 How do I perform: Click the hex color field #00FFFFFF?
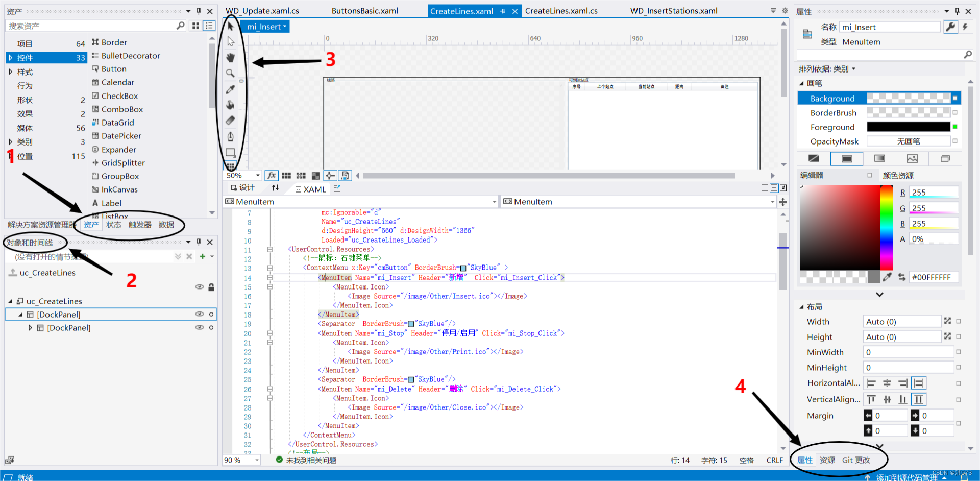point(934,277)
